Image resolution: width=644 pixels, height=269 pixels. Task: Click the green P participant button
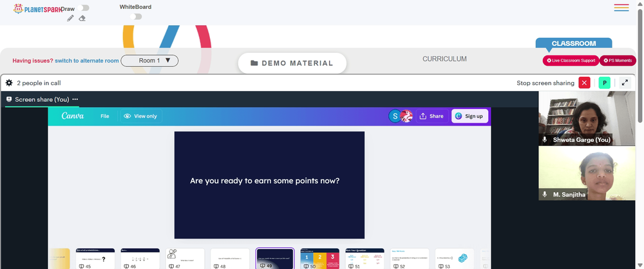pos(604,83)
